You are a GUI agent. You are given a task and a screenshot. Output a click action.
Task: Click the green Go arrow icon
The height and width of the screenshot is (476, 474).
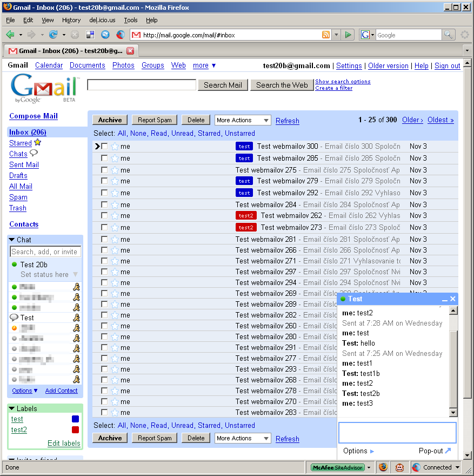[348, 35]
